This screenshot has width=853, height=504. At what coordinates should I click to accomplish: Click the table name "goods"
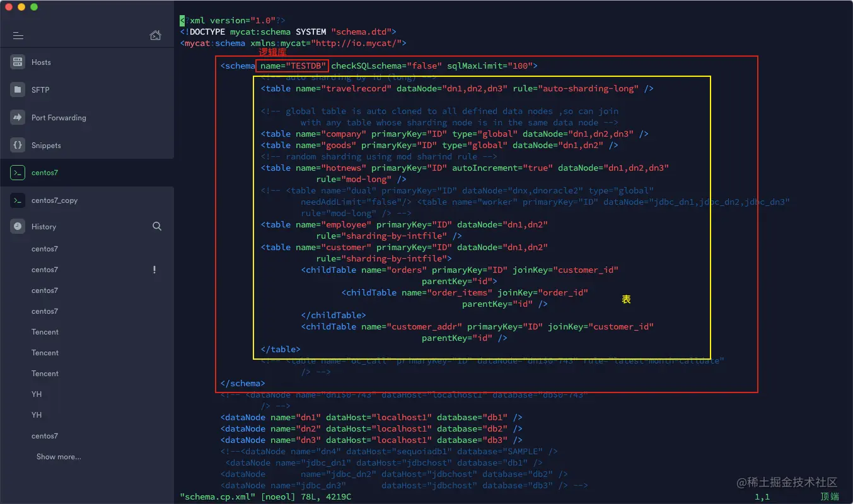click(339, 145)
